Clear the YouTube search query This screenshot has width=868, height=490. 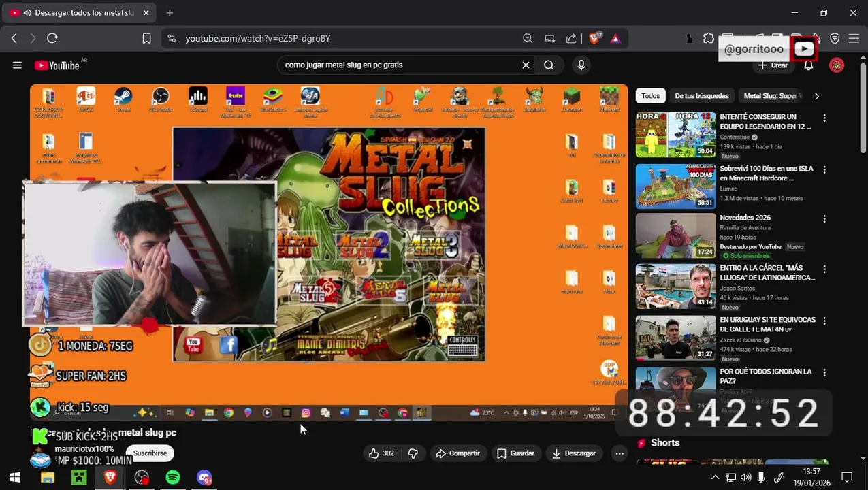(526, 65)
